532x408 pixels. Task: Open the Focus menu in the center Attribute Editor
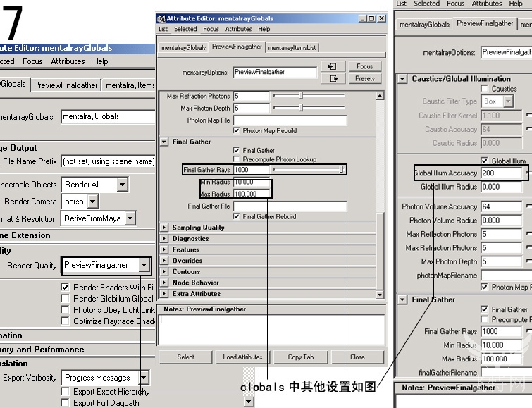tap(211, 29)
